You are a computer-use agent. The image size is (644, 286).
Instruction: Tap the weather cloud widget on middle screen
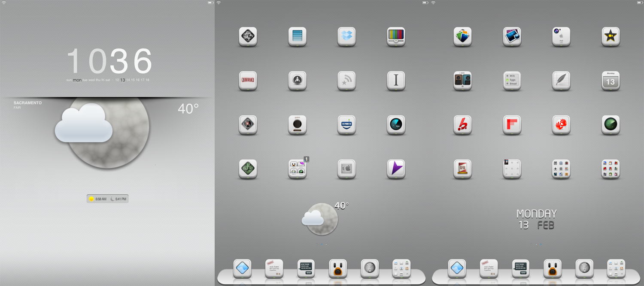pyautogui.click(x=320, y=219)
